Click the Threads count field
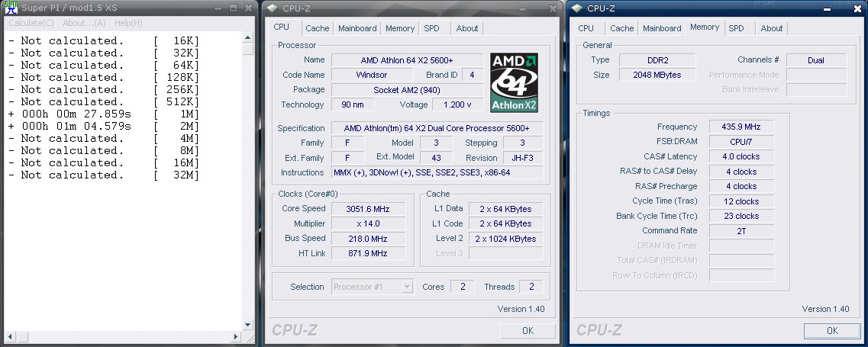868x347 pixels. click(x=531, y=287)
